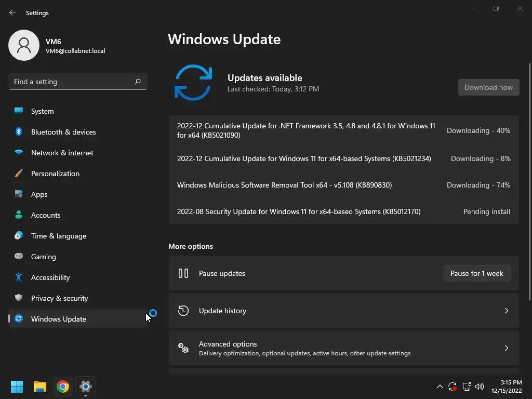The width and height of the screenshot is (532, 399).
Task: Click the 'Pending install' status text
Action: [x=486, y=211]
